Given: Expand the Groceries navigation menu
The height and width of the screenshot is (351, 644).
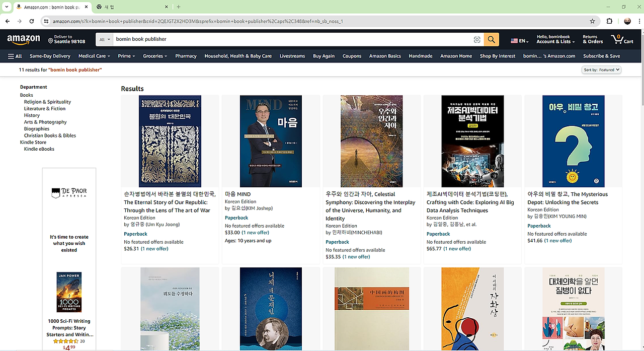Looking at the screenshot, I should [155, 56].
